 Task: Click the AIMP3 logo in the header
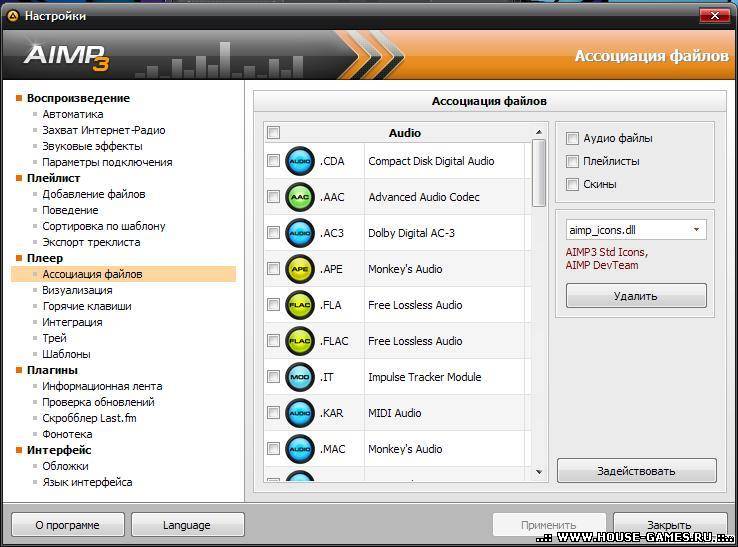pyautogui.click(x=66, y=56)
